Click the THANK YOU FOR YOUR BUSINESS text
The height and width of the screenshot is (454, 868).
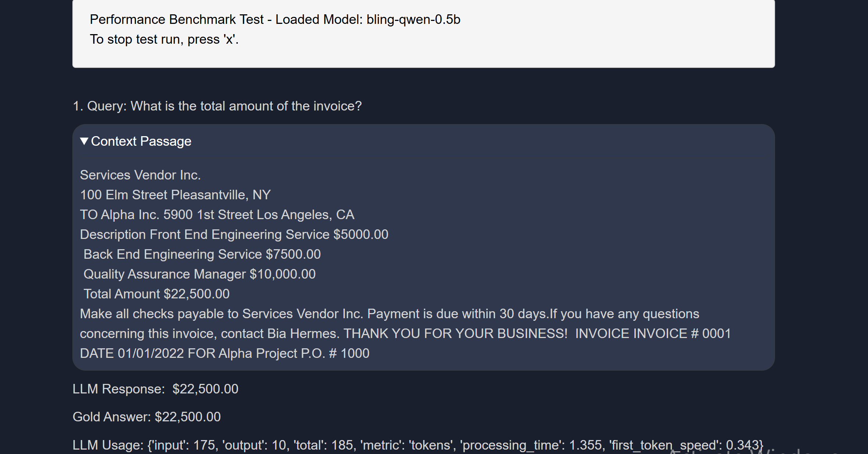click(455, 334)
